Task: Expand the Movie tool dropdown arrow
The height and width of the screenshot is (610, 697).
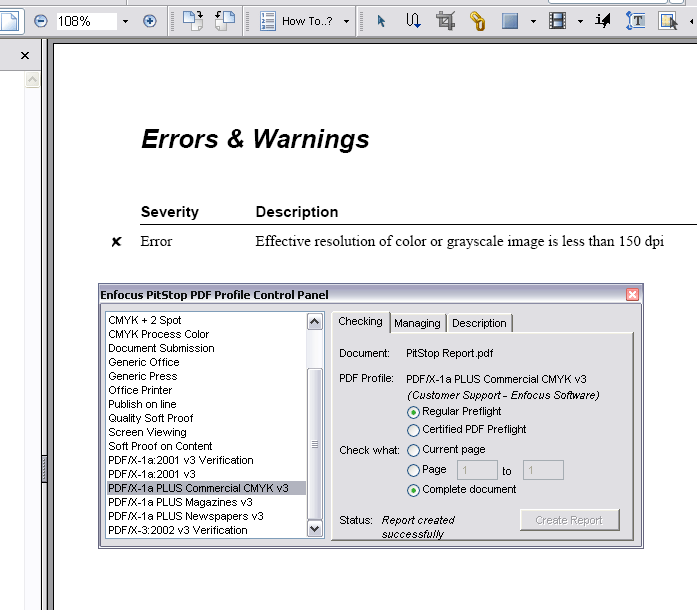Action: pyautogui.click(x=580, y=21)
